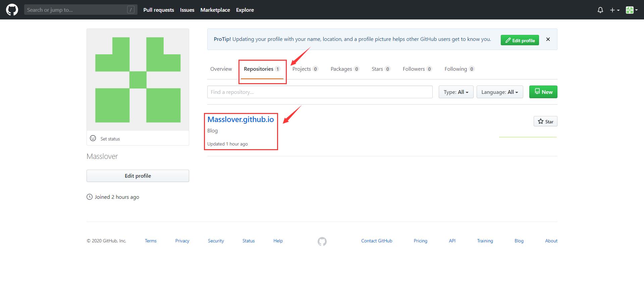The image size is (644, 290).
Task: Open the Masslover.github.io repository link
Action: [x=240, y=119]
